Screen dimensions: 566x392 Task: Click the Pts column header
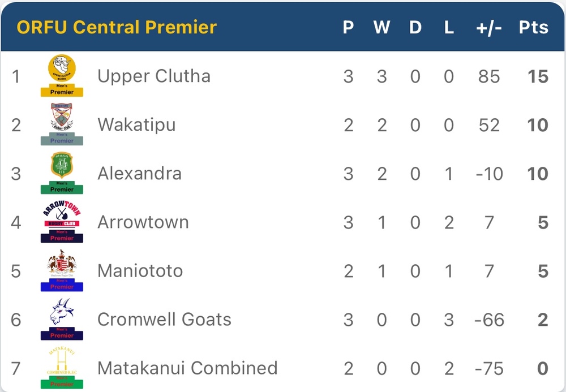point(533,27)
